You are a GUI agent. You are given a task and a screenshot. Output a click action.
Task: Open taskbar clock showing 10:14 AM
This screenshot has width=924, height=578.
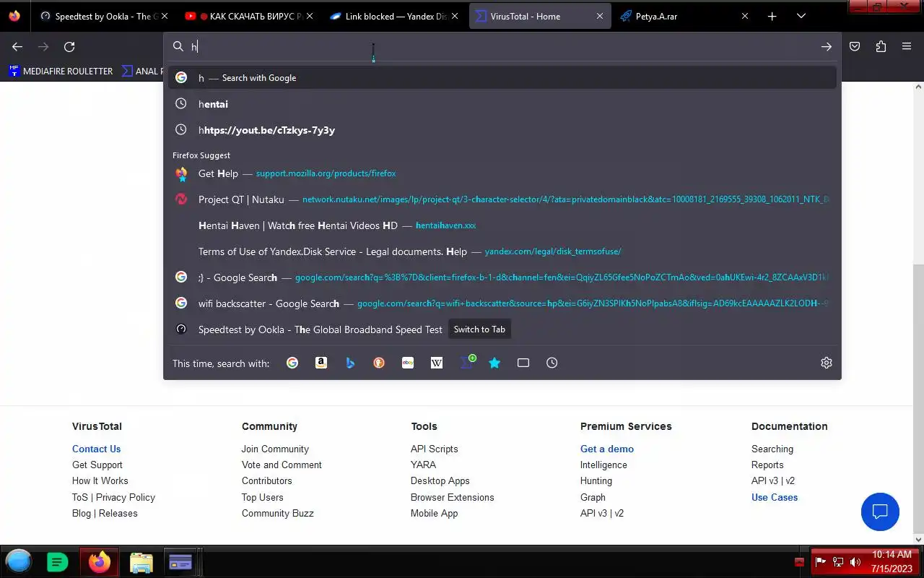(x=892, y=561)
